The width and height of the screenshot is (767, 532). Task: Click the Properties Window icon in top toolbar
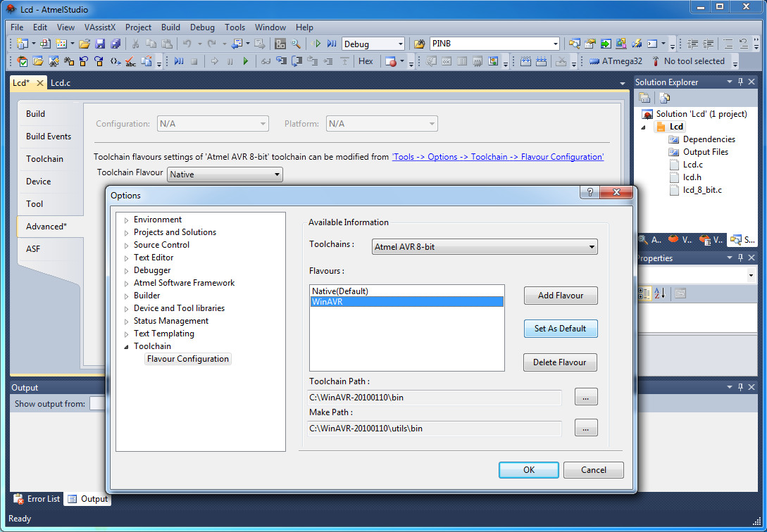(590, 44)
